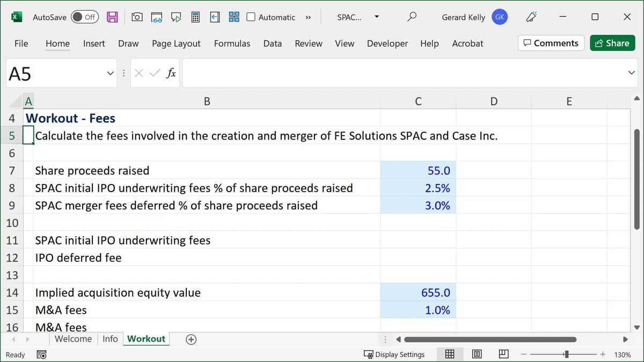Open the Help ribbon tab
644x362 pixels.
coord(429,43)
